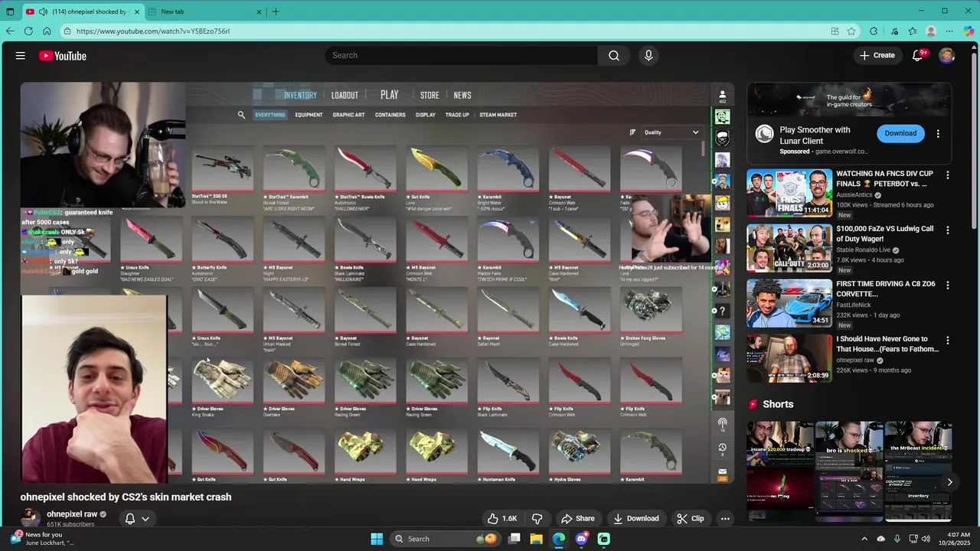Open Task View on the taskbar
980x551 pixels.
tap(514, 539)
